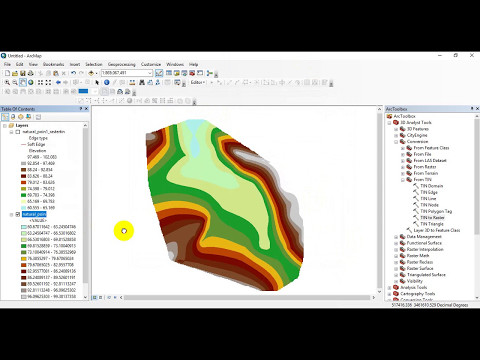The height and width of the screenshot is (360, 480).
Task: Open the Editor Toolbar icon next to the scale box
Action: (159, 73)
